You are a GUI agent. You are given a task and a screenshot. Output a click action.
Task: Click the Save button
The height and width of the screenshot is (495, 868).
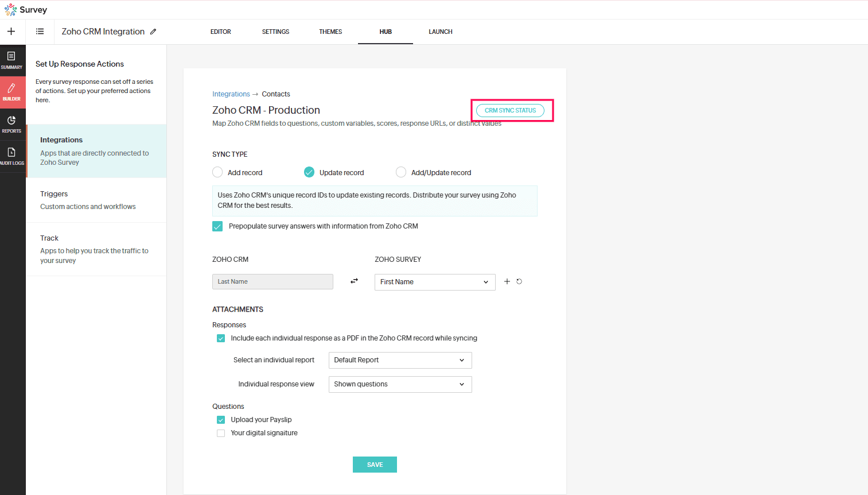pos(375,465)
